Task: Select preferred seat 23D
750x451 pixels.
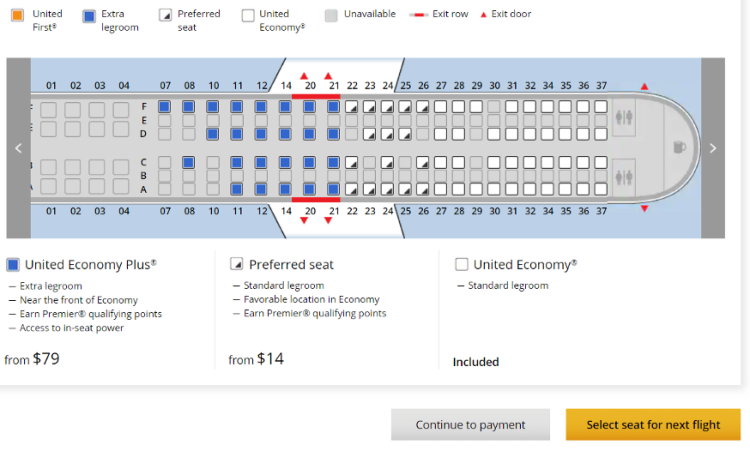Action: tap(369, 134)
